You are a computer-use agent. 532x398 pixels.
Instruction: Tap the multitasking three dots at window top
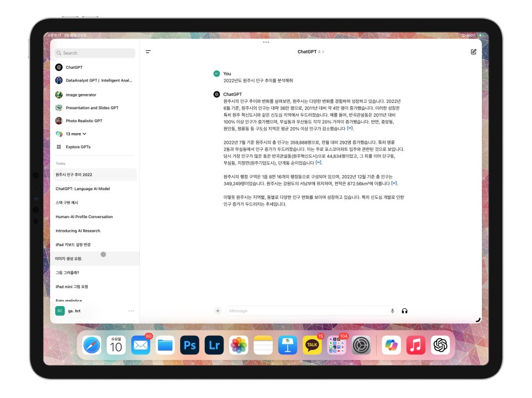point(266,42)
